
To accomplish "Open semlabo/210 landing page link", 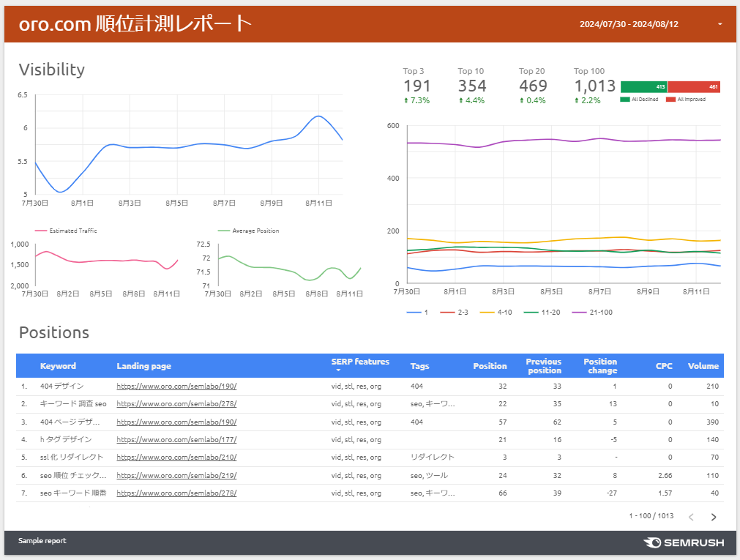I will click(x=176, y=457).
